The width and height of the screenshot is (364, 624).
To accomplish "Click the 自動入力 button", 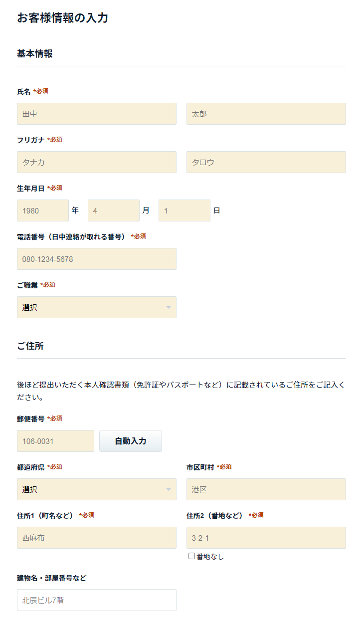I will [x=131, y=441].
